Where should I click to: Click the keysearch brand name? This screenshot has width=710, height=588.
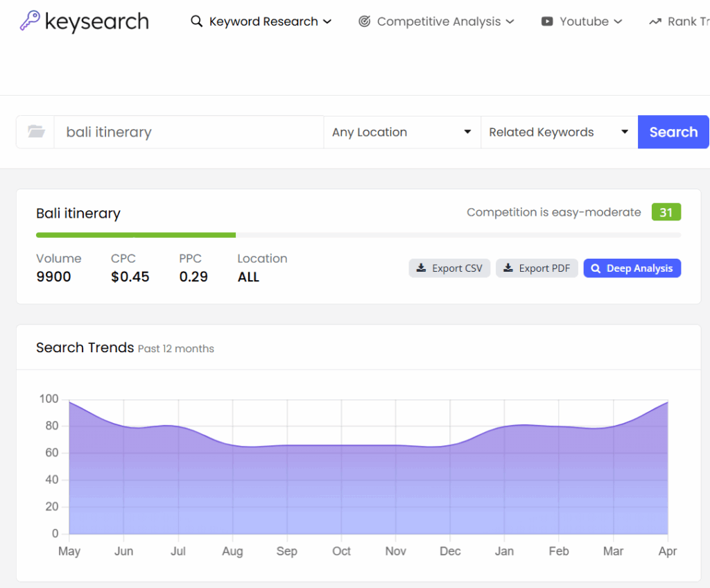pyautogui.click(x=97, y=21)
